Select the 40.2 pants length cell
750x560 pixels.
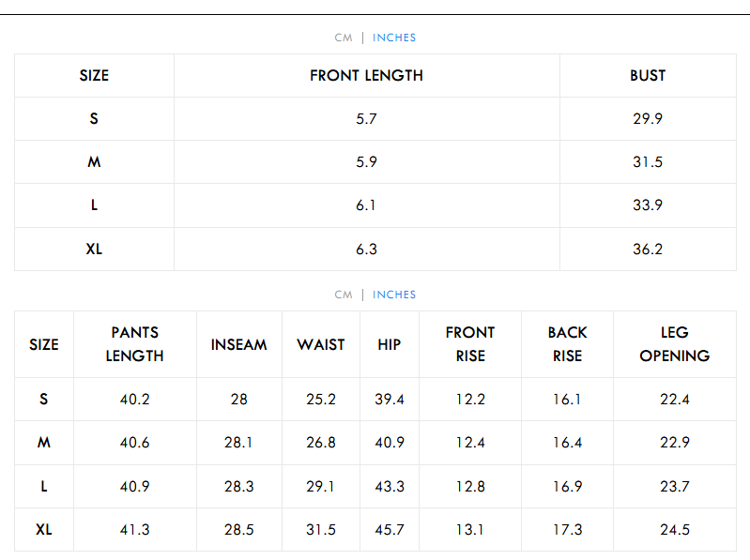tap(134, 400)
